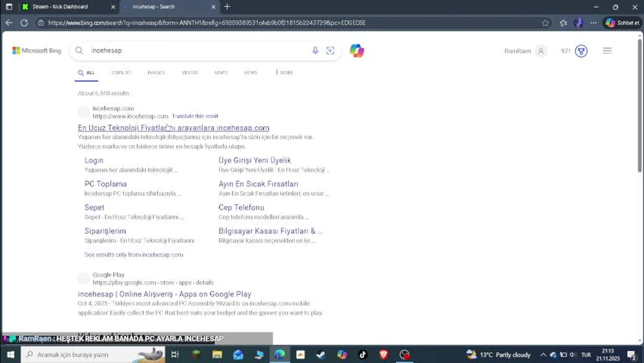Image resolution: width=644 pixels, height=363 pixels.
Task: Click the Google Play result favicon
Action: 84,278
